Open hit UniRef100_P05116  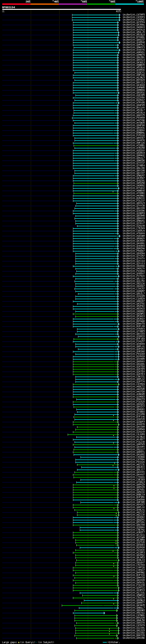click(133, 135)
